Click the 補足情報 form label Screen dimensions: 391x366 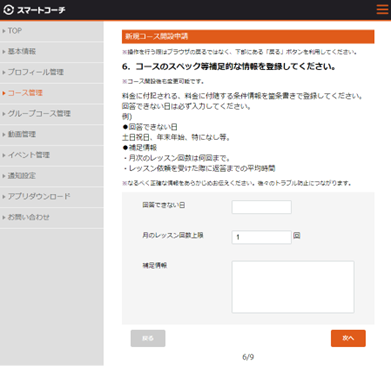[155, 266]
